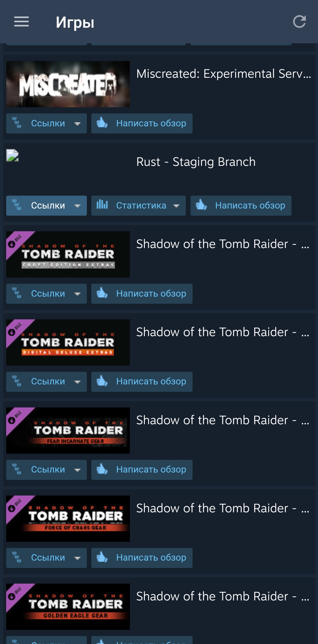Open Ссылки dropdown under Force of Chaos Gear
This screenshot has height=644, width=318.
pos(47,558)
